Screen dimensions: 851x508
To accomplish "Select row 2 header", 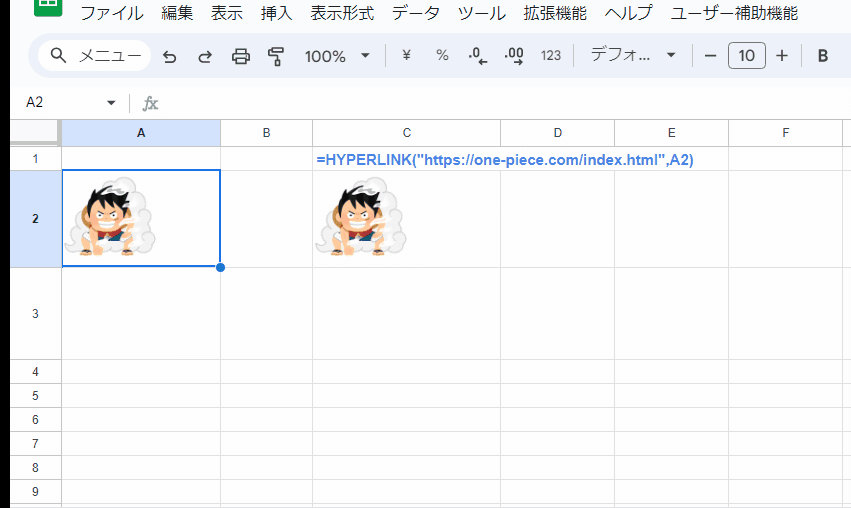I will pyautogui.click(x=35, y=219).
